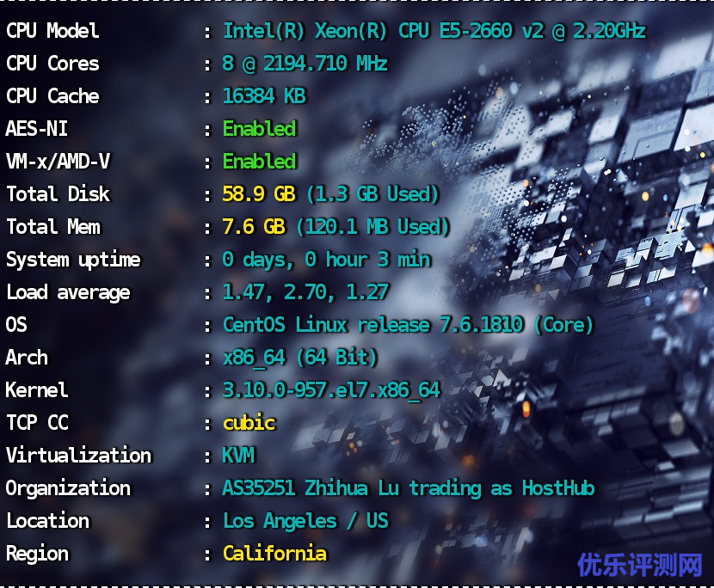Viewport: 714px width, 588px height.
Task: Click the Virtualization label
Action: 78,456
